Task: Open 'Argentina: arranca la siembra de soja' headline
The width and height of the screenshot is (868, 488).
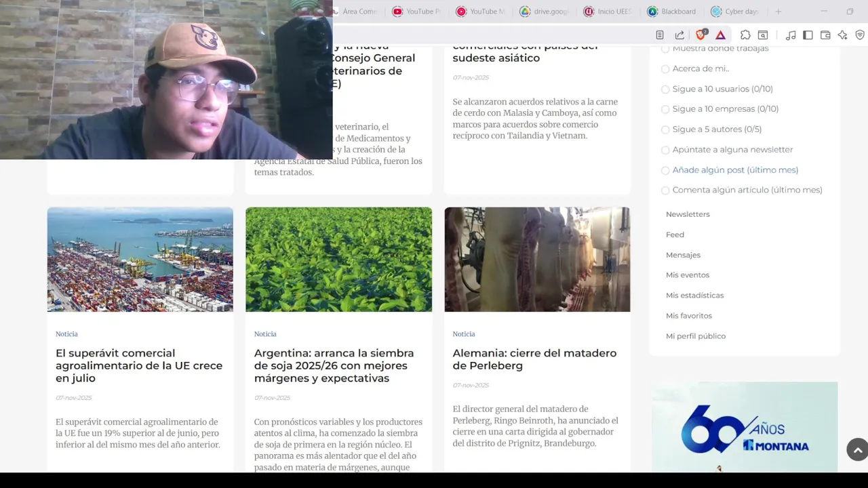Action: [x=334, y=365]
